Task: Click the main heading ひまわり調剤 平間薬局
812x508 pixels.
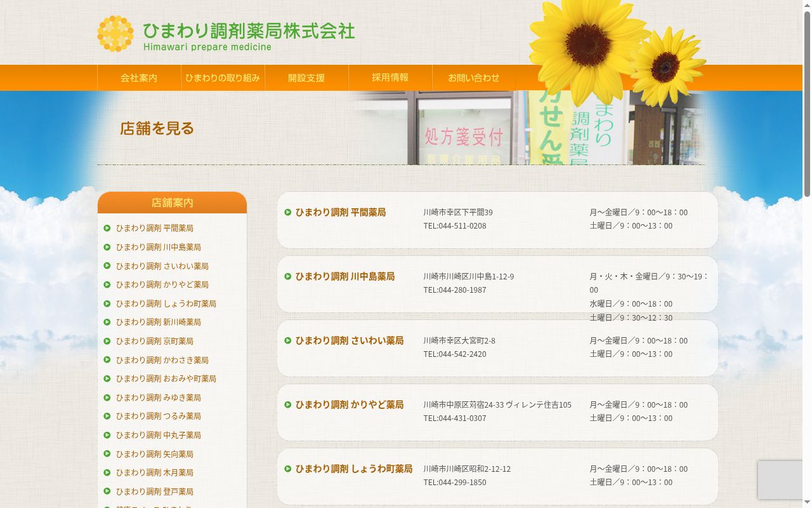Action: click(x=341, y=212)
